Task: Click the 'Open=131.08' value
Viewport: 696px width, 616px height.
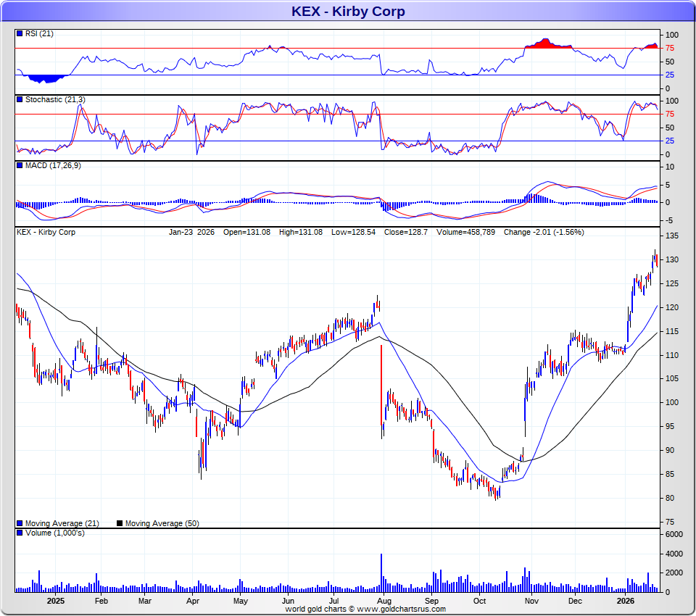Action: tap(246, 232)
